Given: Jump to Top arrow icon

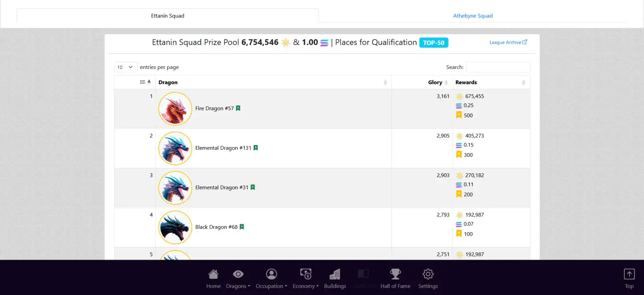Looking at the screenshot, I should coord(629,274).
